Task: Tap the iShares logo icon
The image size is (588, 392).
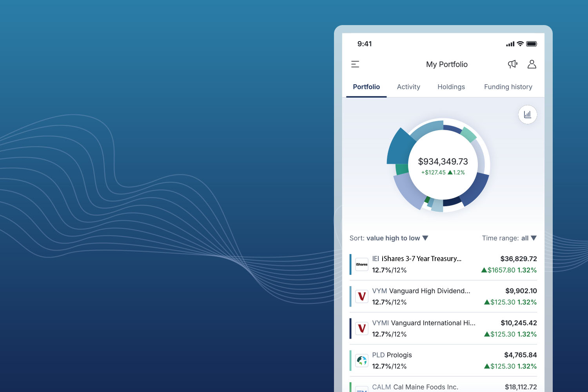Action: tap(361, 265)
